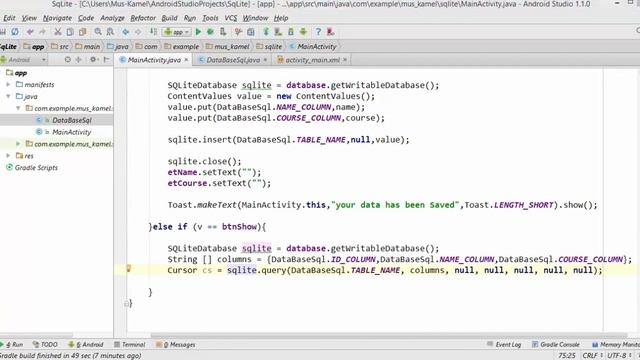Click the settings toolbar icon after help
640x360 pixels.
tap(331, 32)
